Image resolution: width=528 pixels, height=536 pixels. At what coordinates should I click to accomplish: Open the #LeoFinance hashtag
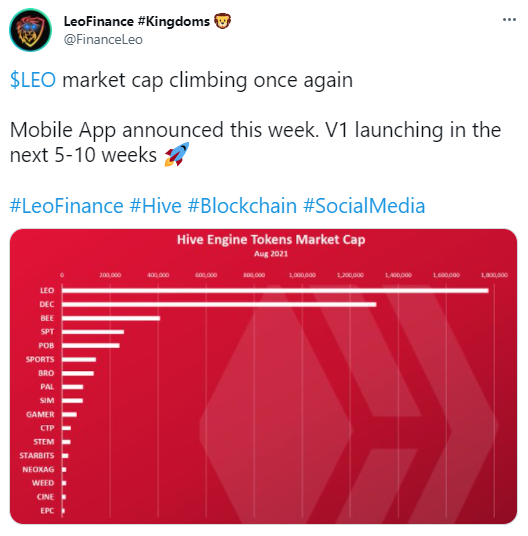pyautogui.click(x=67, y=206)
